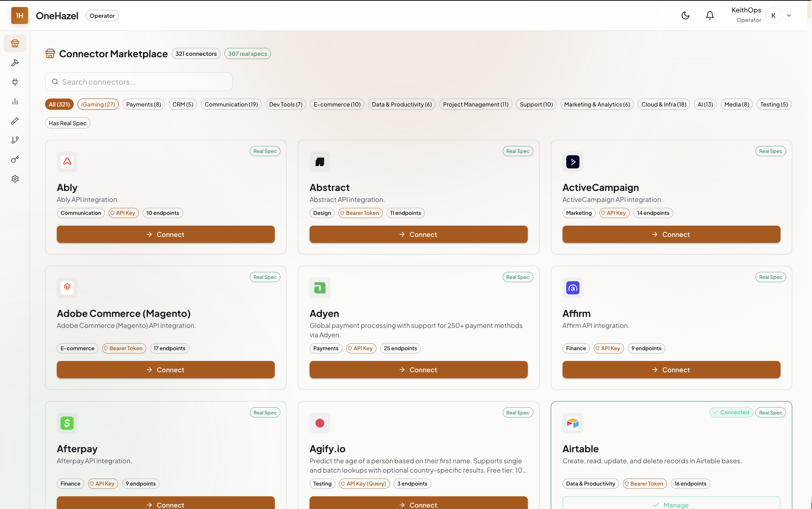Connect the Abstract connector
Image resolution: width=812 pixels, height=509 pixels.
(x=418, y=234)
